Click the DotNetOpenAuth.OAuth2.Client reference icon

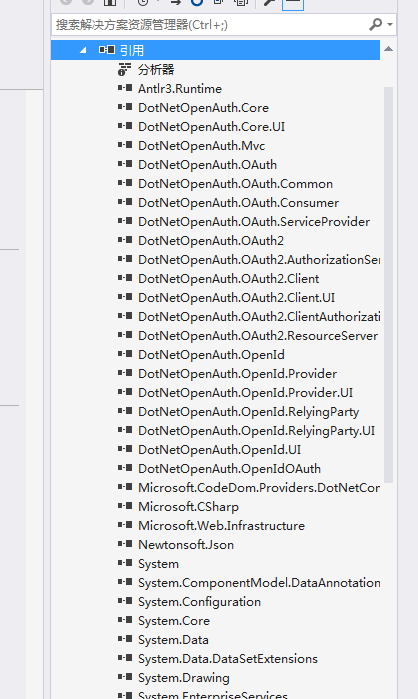tap(125, 278)
